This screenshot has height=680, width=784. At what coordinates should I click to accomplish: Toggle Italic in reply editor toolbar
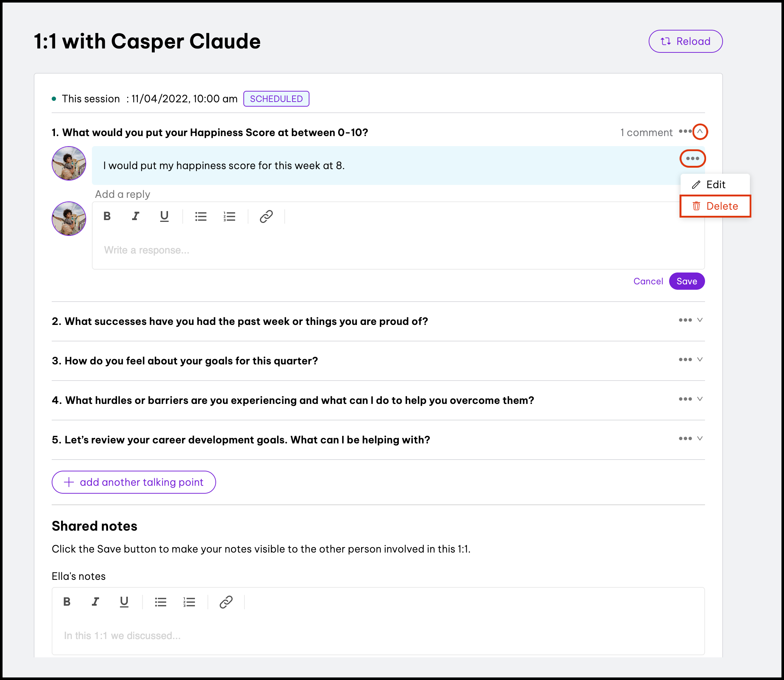tap(135, 216)
